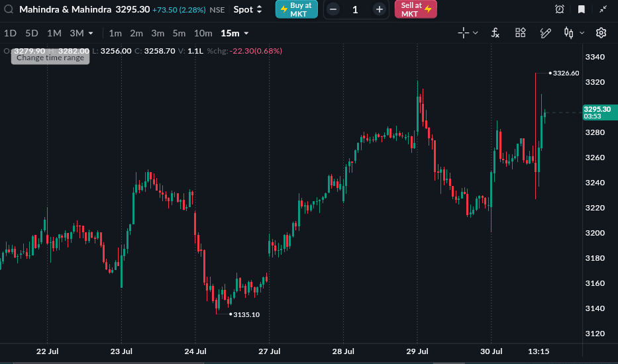Click the 3326.60 high price marker
This screenshot has width=618, height=364.
(566, 73)
